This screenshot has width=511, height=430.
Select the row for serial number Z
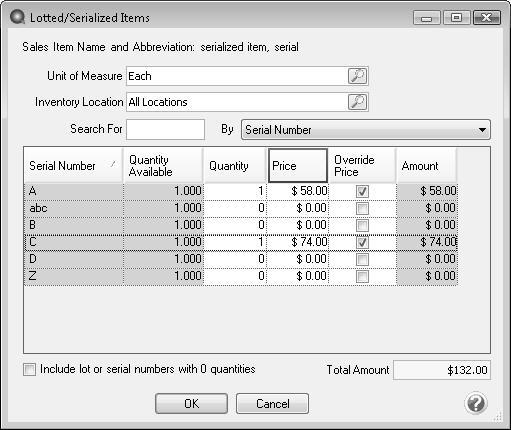pyautogui.click(x=241, y=276)
